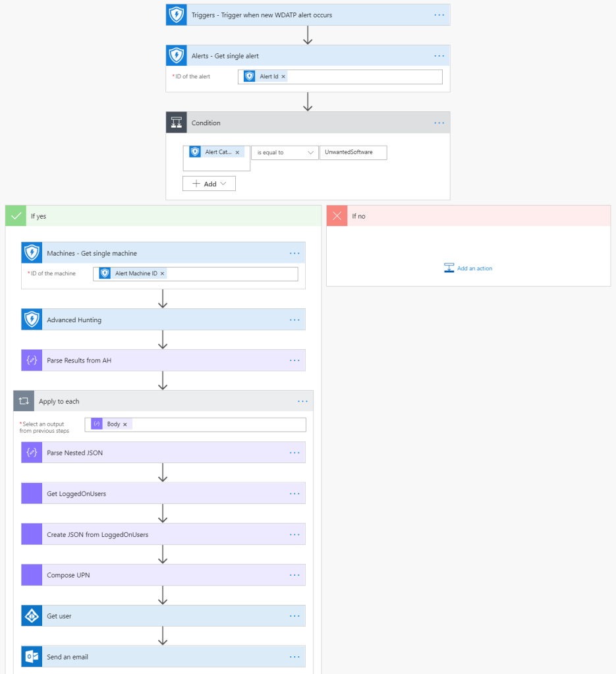Open options menu for Condition step
Image resolution: width=616 pixels, height=674 pixels.
(439, 123)
